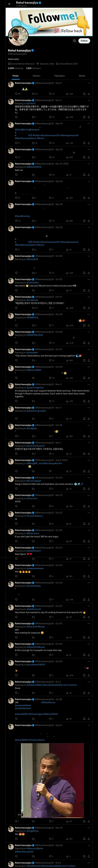
Task: Switch to the Replies tab
Action: coord(36,76)
